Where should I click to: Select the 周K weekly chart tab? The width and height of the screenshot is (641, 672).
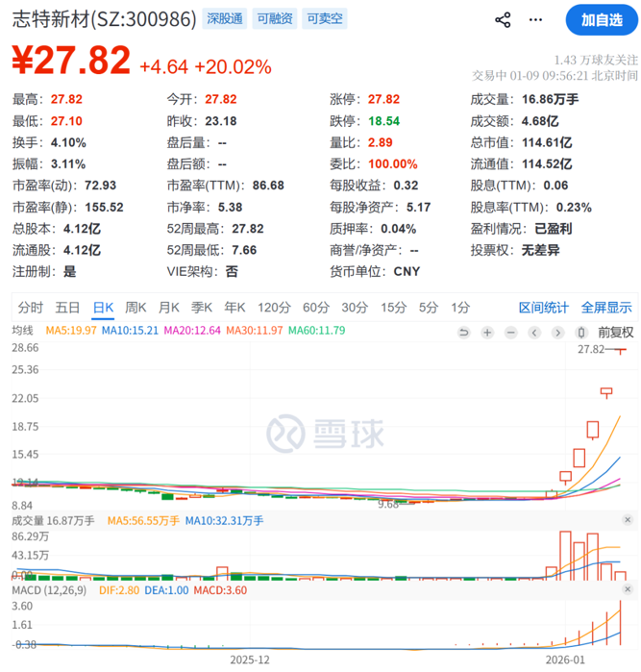(136, 308)
